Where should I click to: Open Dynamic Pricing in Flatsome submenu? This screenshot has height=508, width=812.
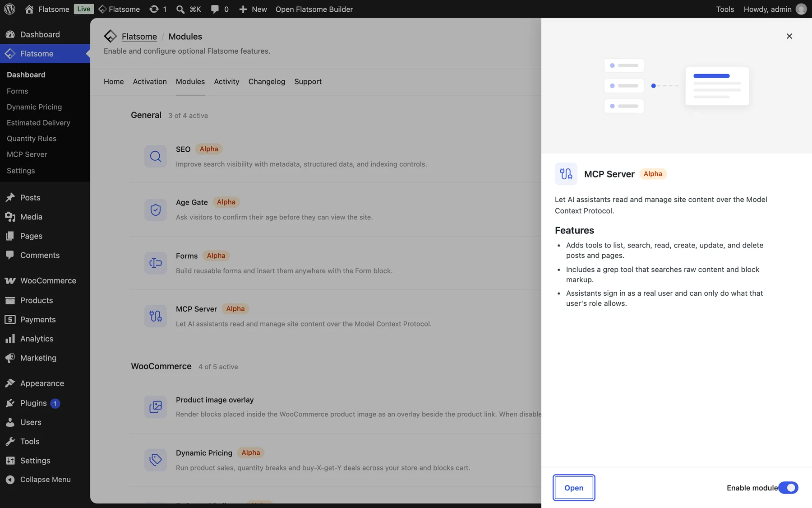click(34, 107)
